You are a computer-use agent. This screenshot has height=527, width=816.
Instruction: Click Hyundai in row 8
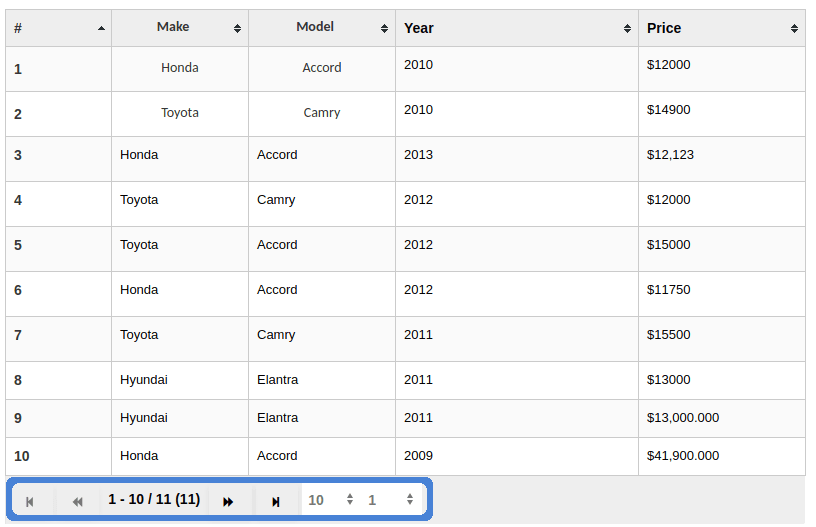click(x=144, y=380)
